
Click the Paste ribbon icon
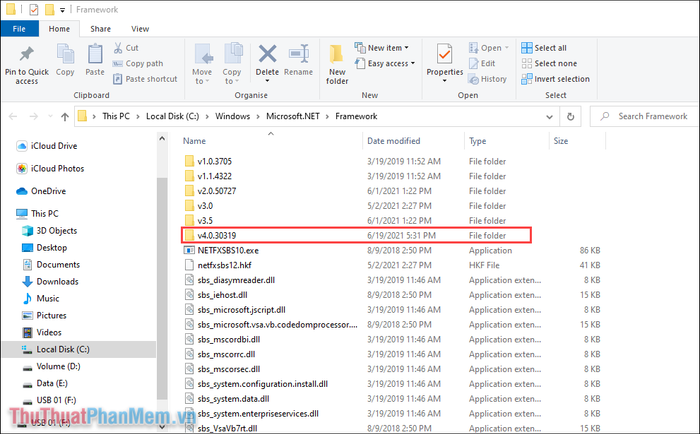point(95,60)
